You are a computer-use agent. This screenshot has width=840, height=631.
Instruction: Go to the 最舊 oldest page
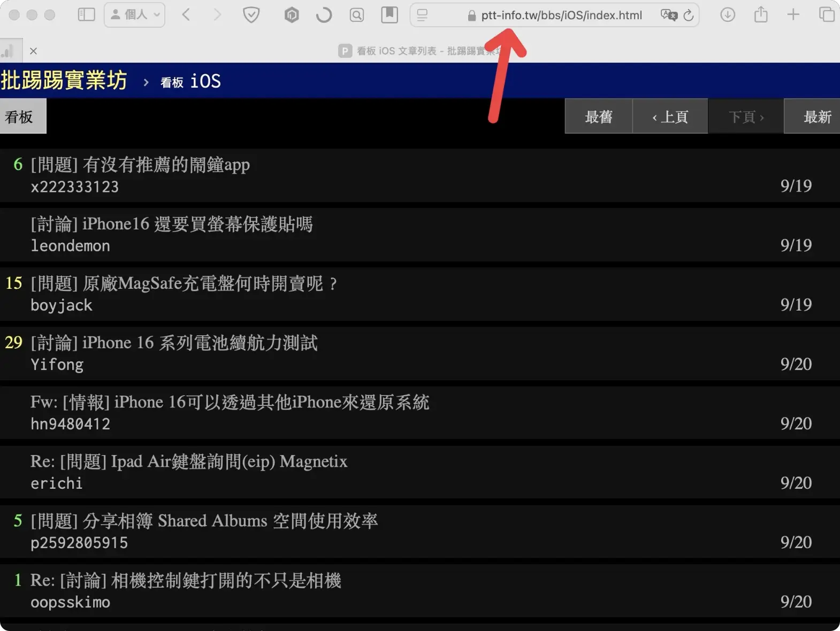[x=599, y=116]
